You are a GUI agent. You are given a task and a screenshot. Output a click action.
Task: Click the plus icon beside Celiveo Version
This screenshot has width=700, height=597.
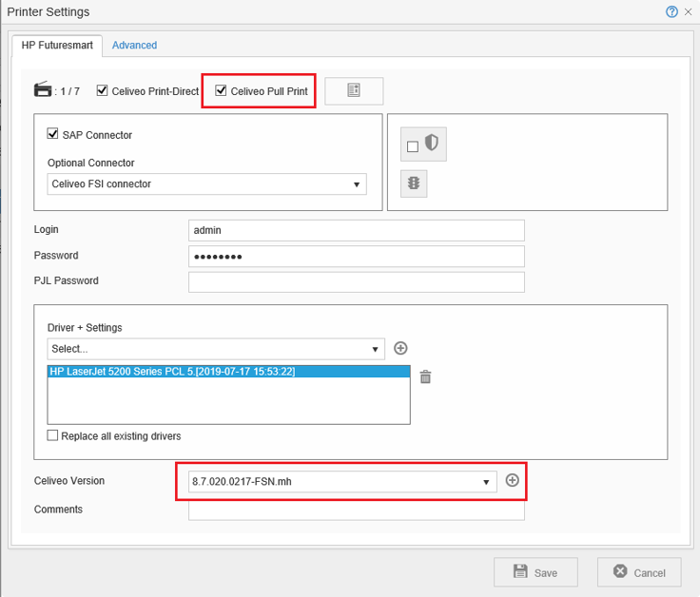512,481
